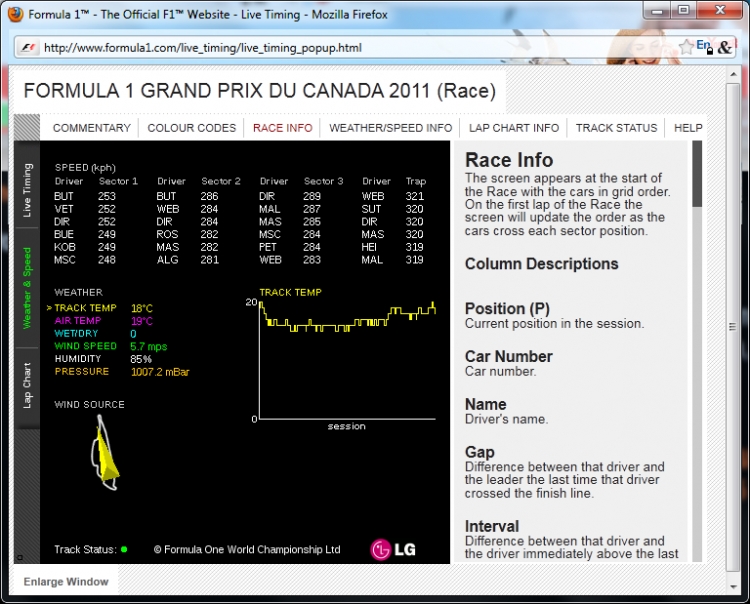Click the LG sponsor logo
The width and height of the screenshot is (750, 604).
click(x=393, y=549)
